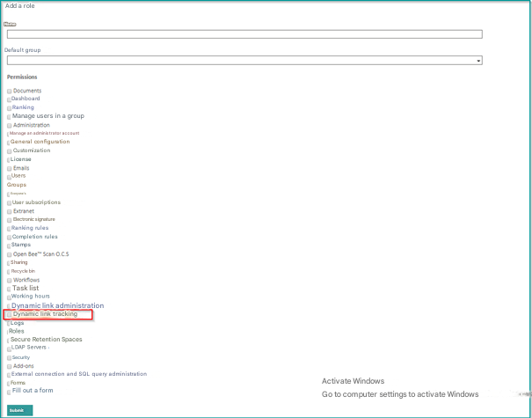Toggle Manage users in a group checkbox

pyautogui.click(x=9, y=117)
